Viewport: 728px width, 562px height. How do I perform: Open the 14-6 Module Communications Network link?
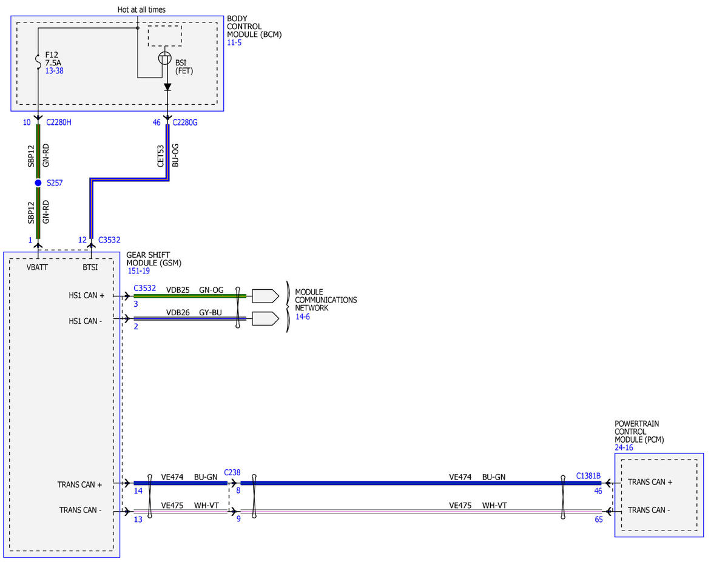point(303,316)
